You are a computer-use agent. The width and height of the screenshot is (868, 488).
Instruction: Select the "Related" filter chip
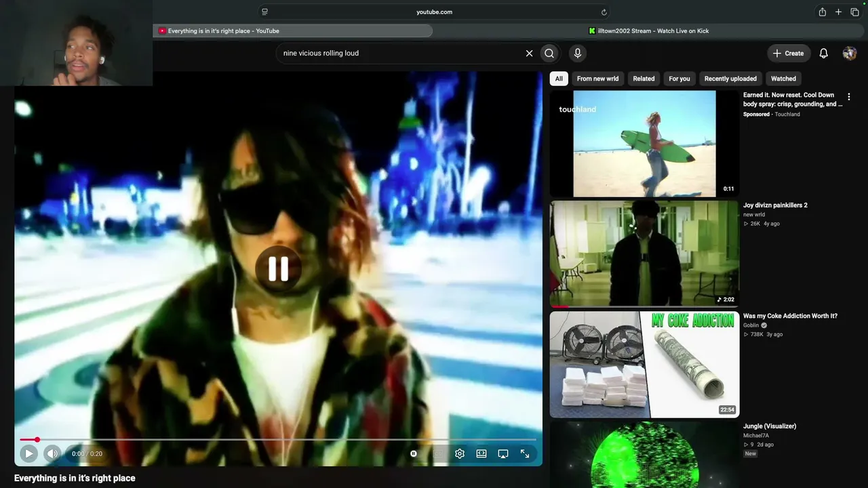tap(644, 79)
